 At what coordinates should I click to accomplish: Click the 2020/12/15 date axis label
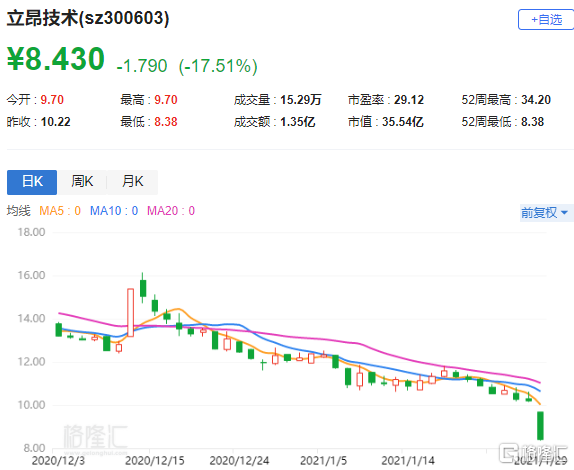155,460
